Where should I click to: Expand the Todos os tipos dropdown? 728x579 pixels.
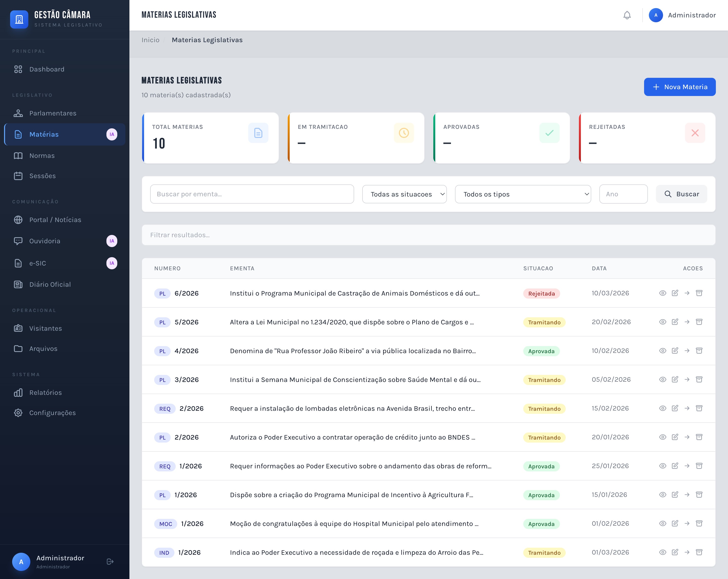coord(522,194)
